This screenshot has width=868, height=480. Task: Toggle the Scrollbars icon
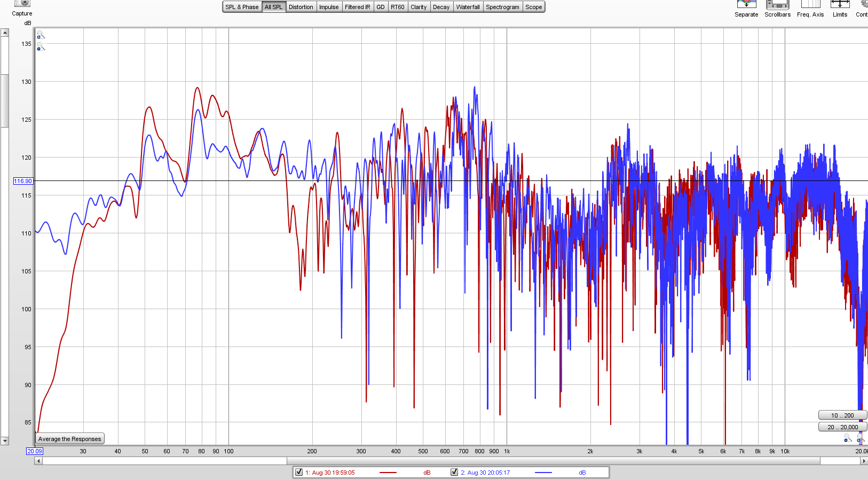click(777, 5)
